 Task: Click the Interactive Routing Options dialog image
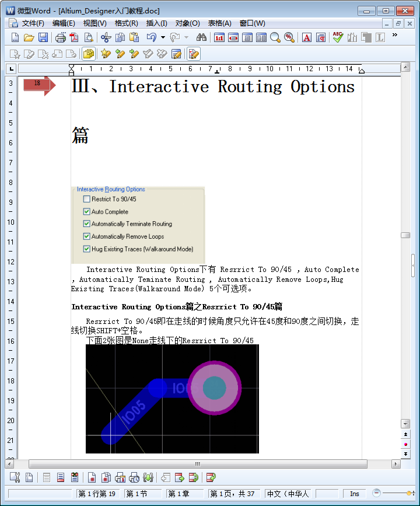138,225
